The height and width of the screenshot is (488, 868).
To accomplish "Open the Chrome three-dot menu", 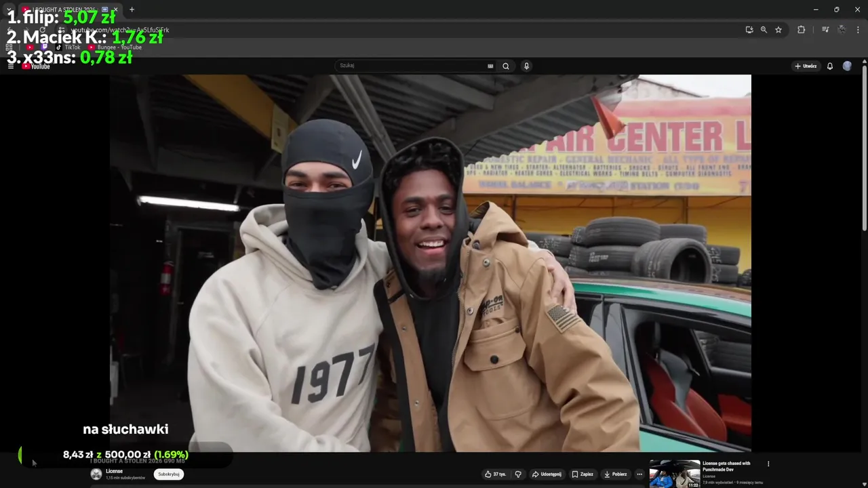I will point(858,30).
